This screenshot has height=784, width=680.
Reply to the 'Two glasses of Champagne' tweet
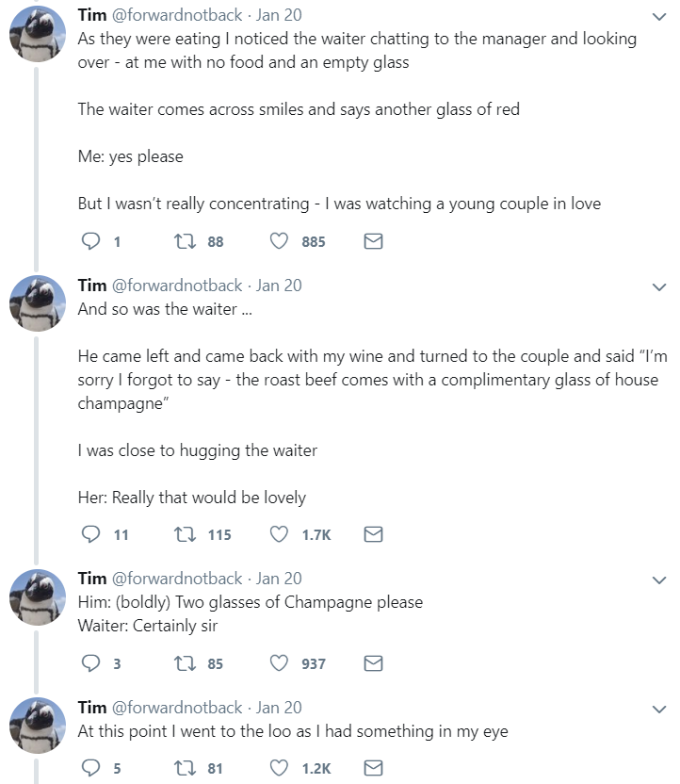(x=91, y=663)
